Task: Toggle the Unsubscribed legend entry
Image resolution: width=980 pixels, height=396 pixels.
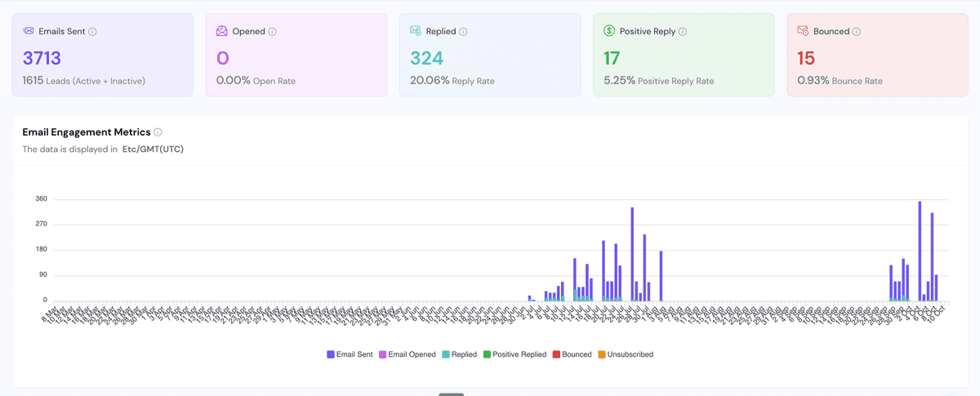Action: tap(625, 354)
